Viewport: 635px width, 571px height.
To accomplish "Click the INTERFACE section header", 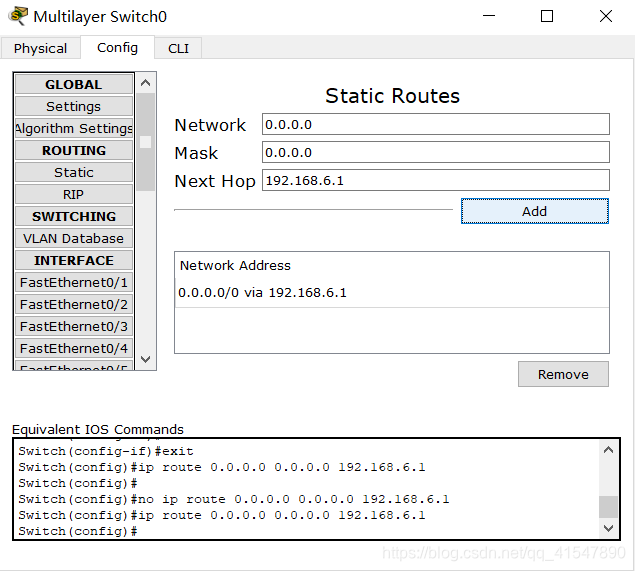I will click(x=74, y=260).
